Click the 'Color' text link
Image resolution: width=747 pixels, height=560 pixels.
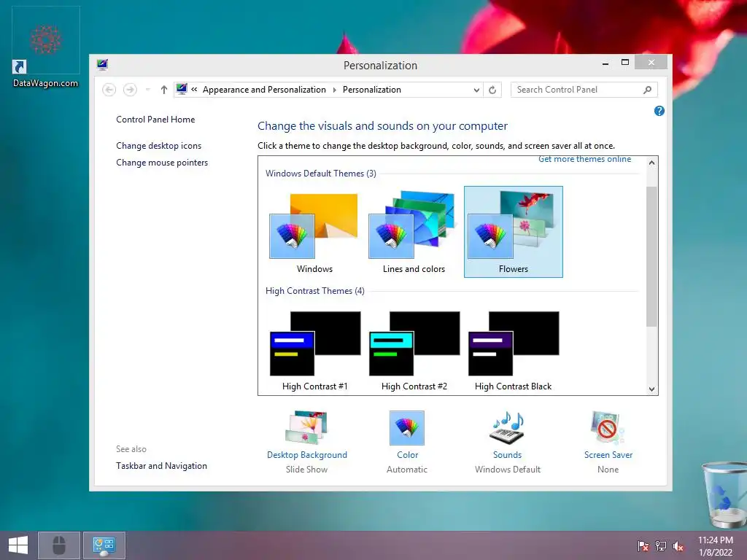pyautogui.click(x=407, y=455)
